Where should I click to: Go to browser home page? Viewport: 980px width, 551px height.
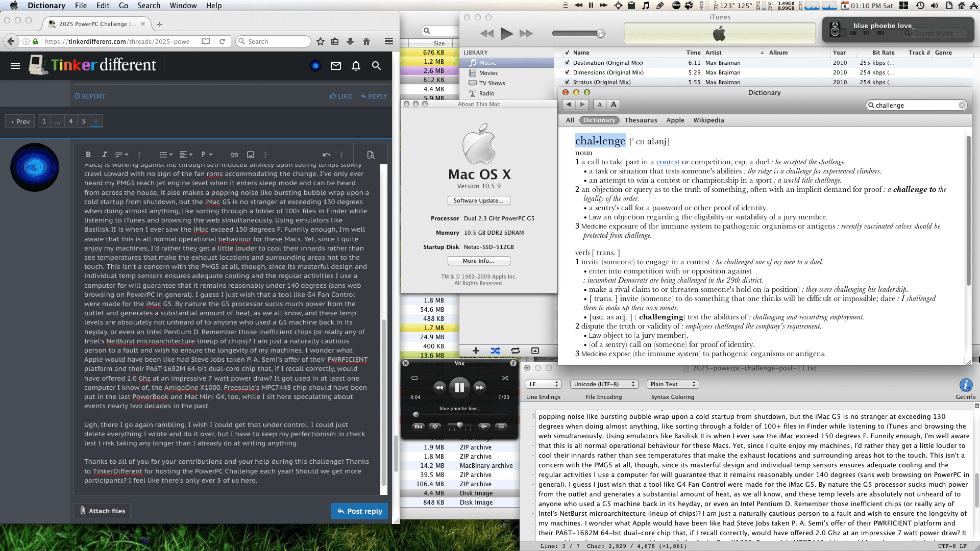tap(366, 41)
